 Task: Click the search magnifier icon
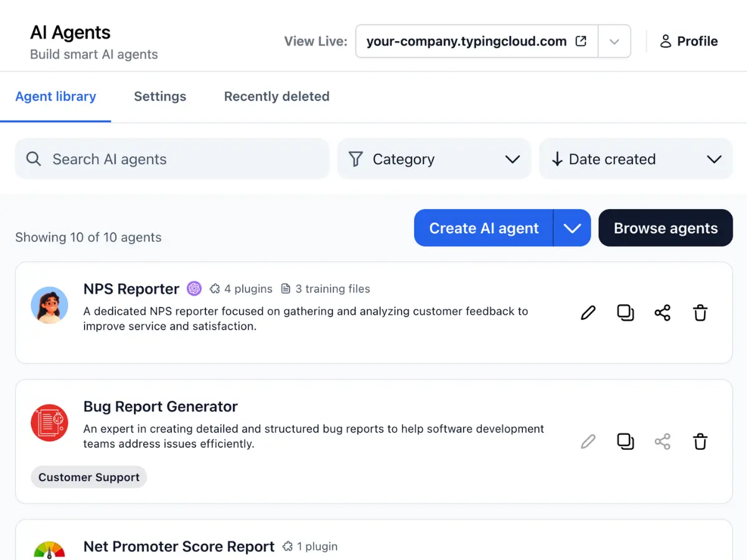(x=34, y=159)
